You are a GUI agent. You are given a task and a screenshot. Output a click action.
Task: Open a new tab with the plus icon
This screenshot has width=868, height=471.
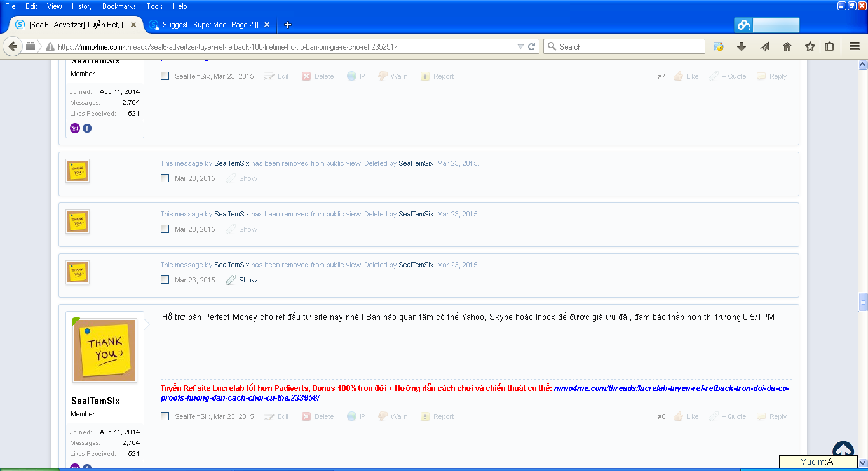click(288, 25)
